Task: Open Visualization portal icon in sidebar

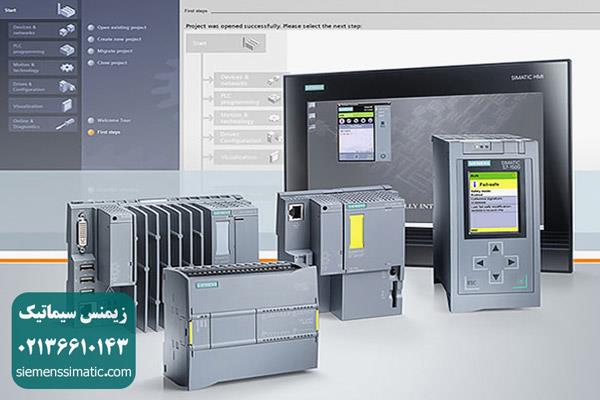Action: [67, 105]
